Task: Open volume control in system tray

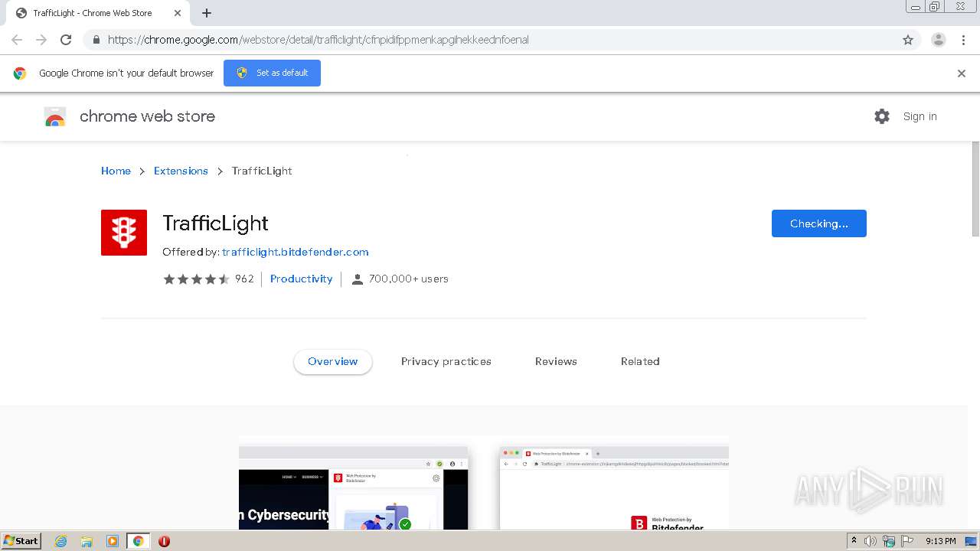Action: click(x=871, y=541)
